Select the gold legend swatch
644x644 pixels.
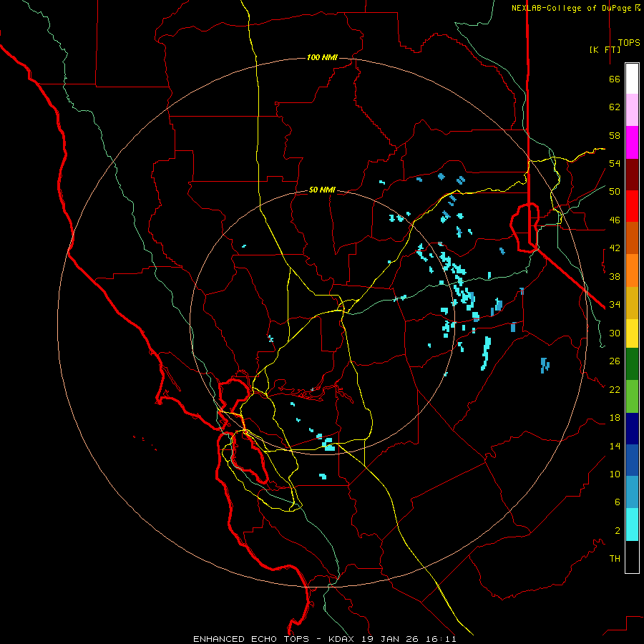click(632, 303)
